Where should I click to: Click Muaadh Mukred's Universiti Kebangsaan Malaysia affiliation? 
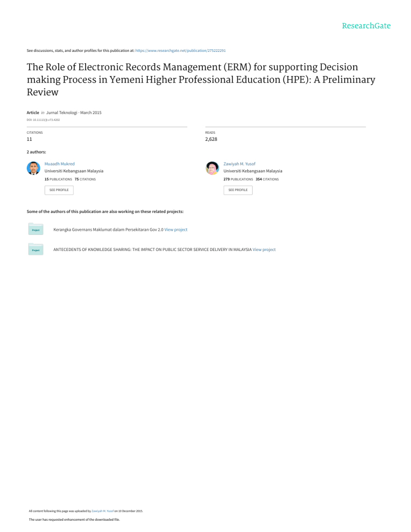click(74, 171)
